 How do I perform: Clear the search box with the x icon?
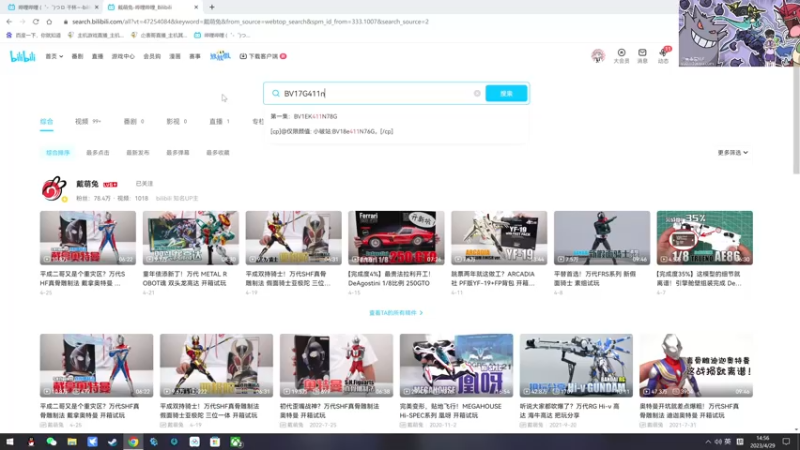pos(477,93)
